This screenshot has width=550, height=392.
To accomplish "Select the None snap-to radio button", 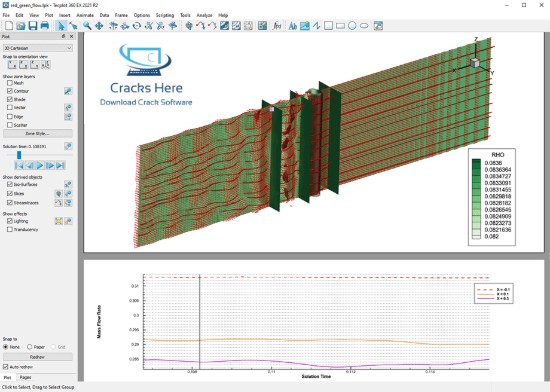I will point(6,347).
